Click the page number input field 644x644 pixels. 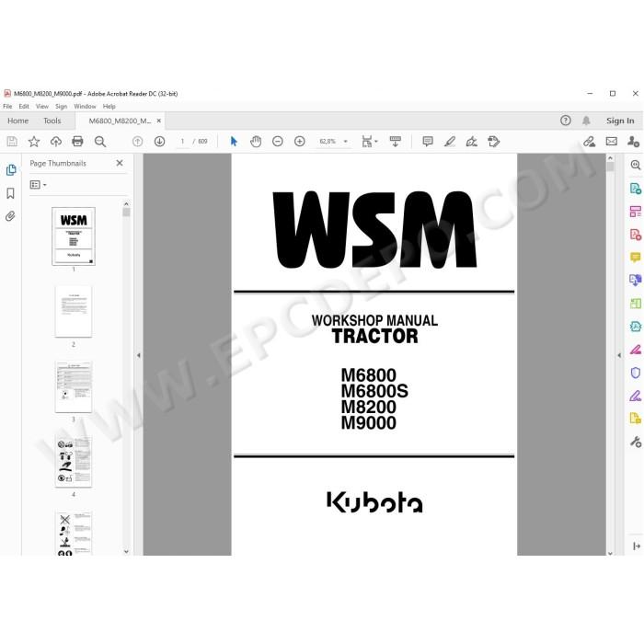[182, 142]
